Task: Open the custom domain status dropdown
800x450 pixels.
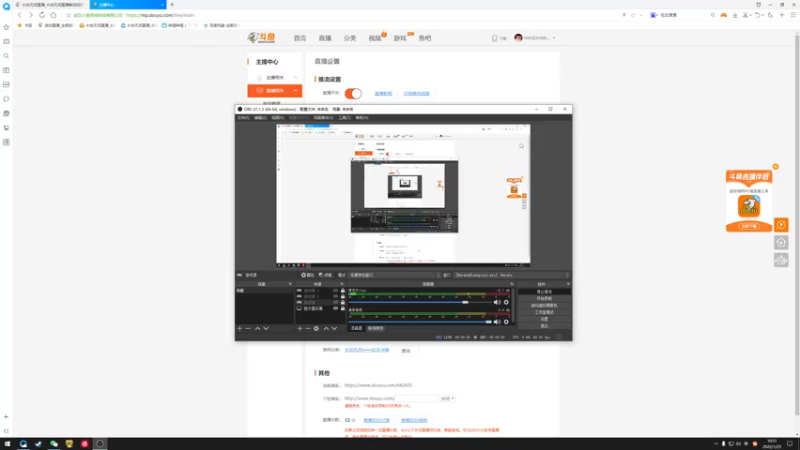Action: tap(447, 398)
